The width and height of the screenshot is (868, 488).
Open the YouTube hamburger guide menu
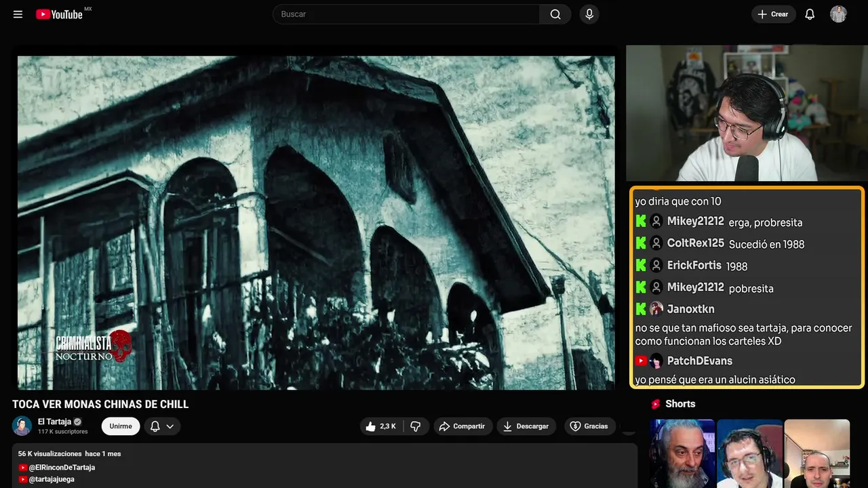(18, 14)
